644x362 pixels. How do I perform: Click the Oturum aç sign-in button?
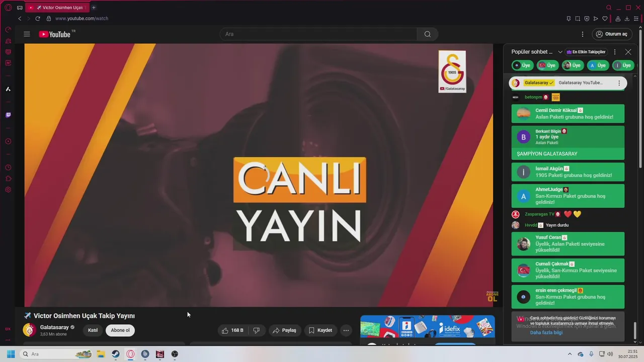coord(612,34)
